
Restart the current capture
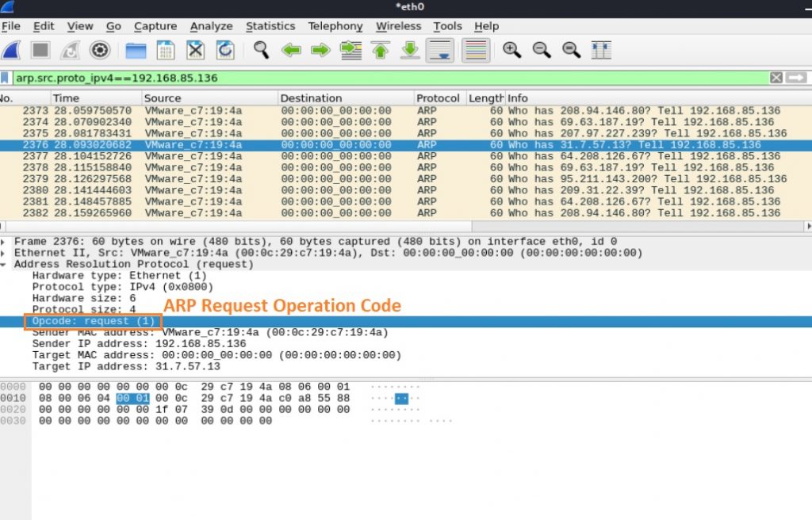pos(70,50)
